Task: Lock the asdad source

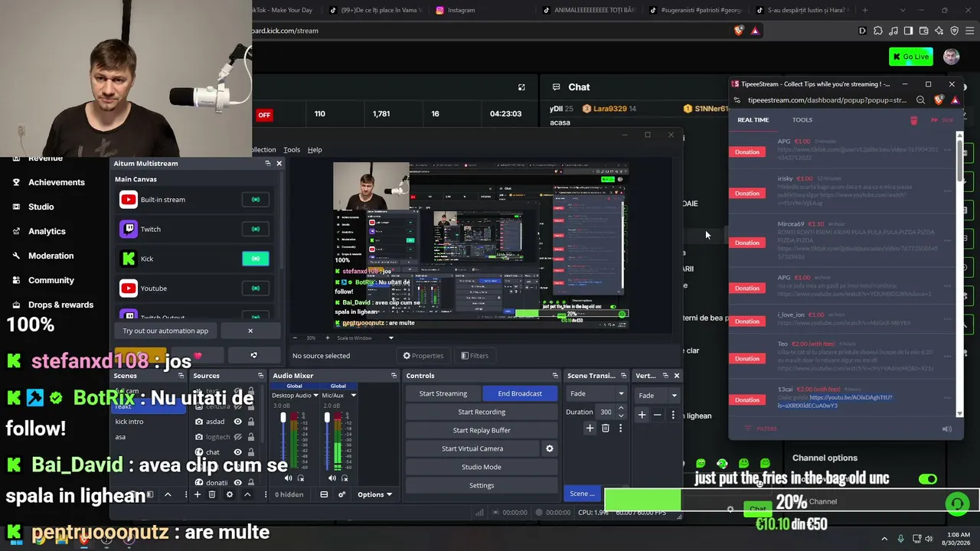Action: 250,422
